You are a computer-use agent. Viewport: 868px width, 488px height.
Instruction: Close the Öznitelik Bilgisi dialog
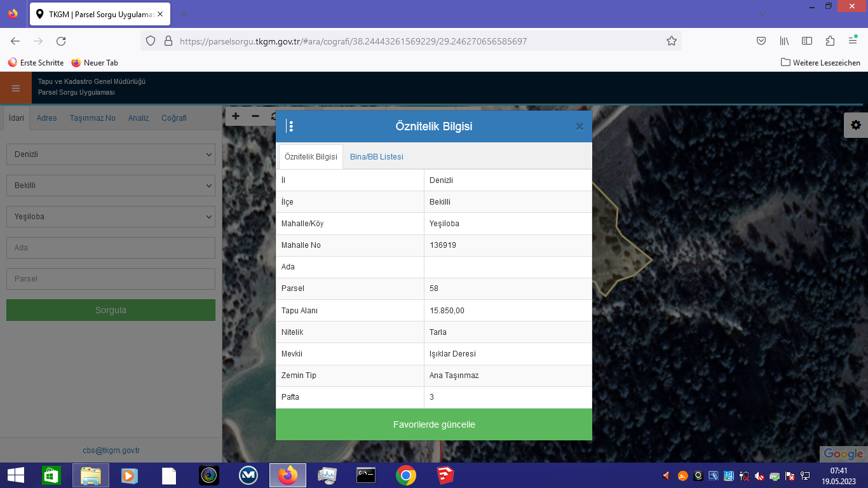pyautogui.click(x=579, y=126)
